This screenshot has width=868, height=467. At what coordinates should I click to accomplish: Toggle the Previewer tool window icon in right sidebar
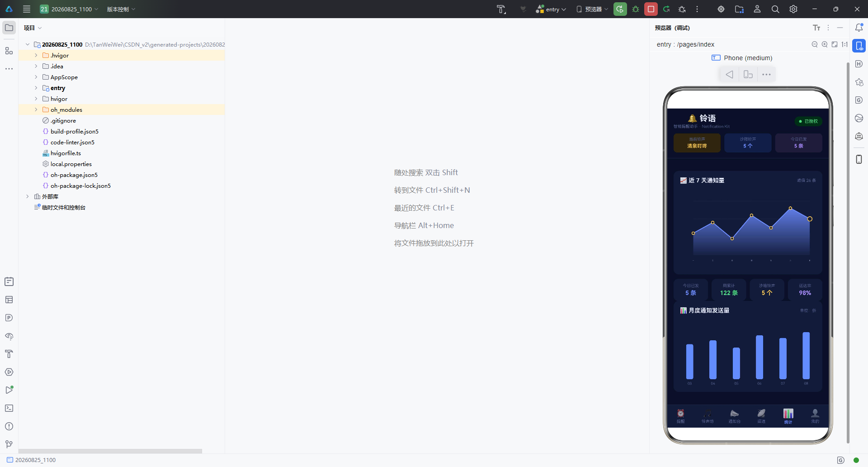[x=859, y=46]
